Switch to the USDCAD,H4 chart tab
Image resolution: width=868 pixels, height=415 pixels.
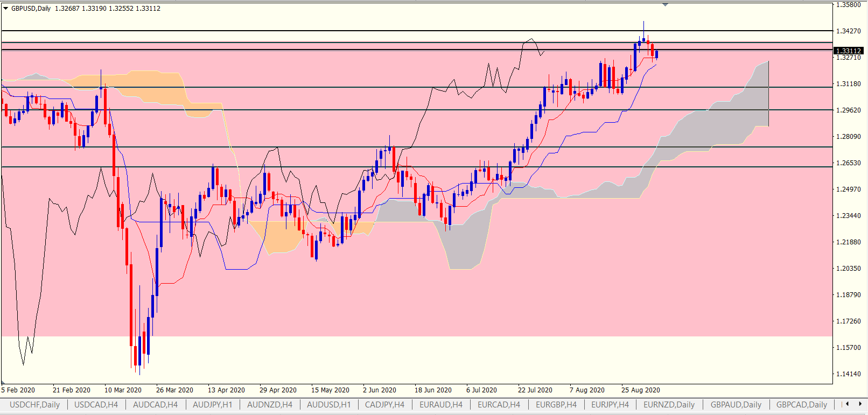tap(96, 405)
